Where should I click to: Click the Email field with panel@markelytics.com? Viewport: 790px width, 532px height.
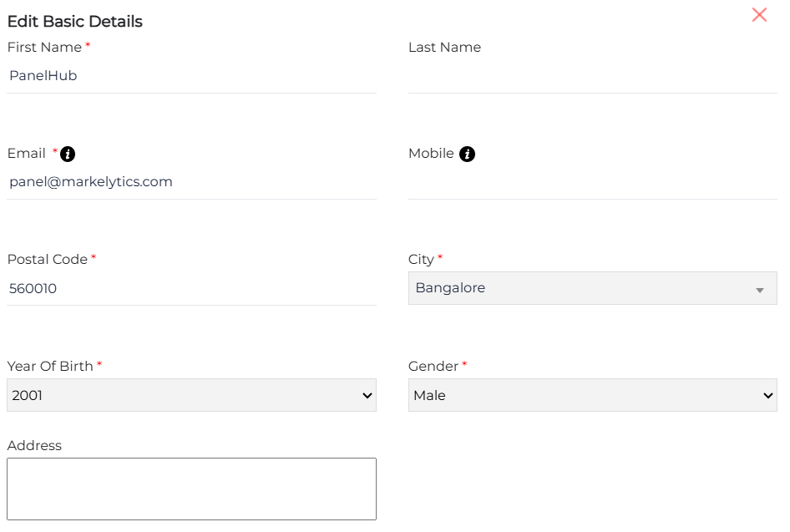tap(191, 182)
